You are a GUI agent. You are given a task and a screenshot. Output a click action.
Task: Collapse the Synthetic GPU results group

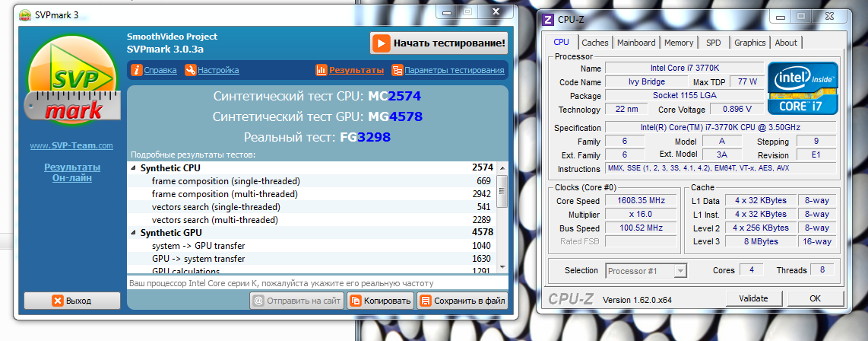coord(134,232)
